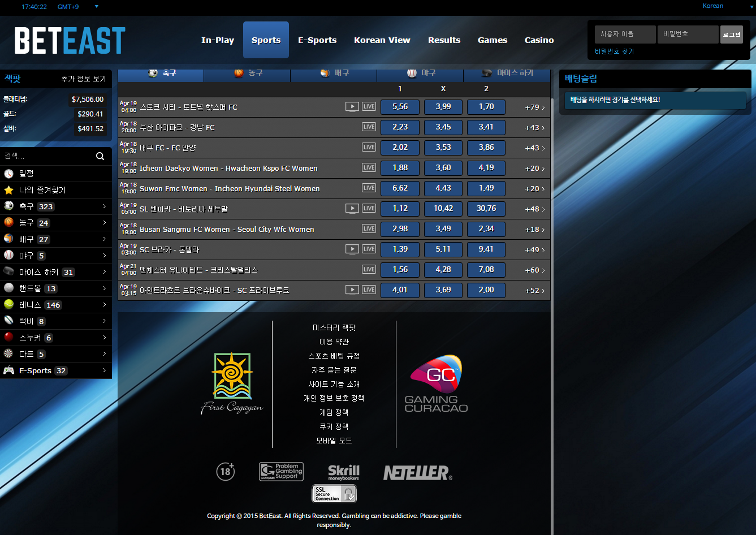Expand +49 markets for SC 브라가 match
The height and width of the screenshot is (535, 756).
[x=535, y=249]
